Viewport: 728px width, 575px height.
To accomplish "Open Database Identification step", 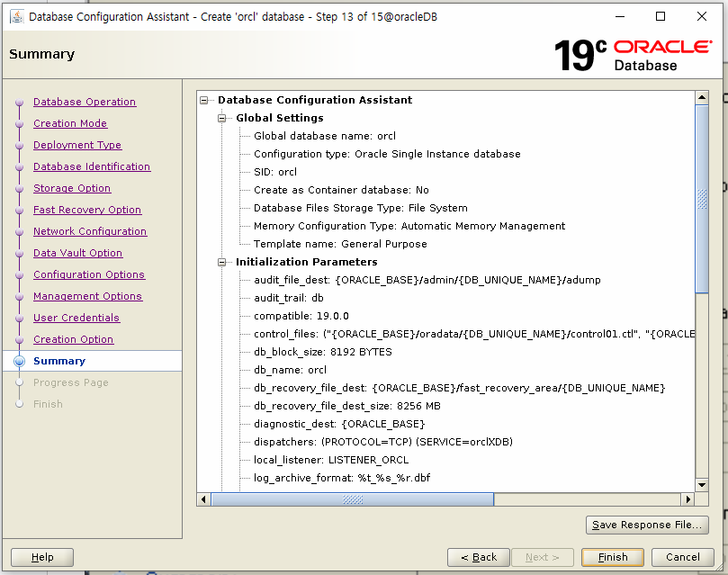I will coord(92,166).
